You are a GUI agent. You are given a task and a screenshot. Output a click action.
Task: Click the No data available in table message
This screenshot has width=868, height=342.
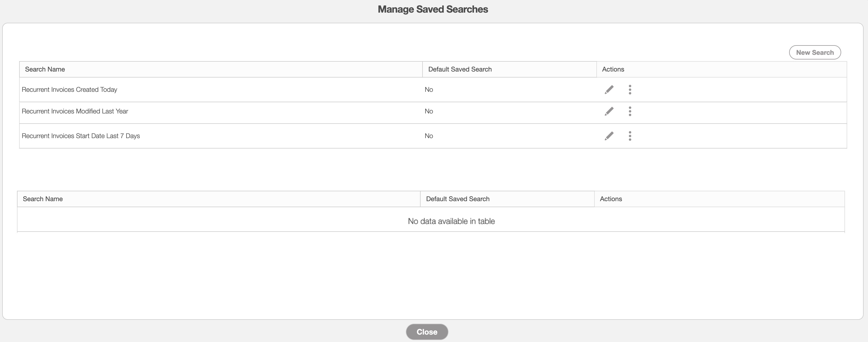pos(451,221)
